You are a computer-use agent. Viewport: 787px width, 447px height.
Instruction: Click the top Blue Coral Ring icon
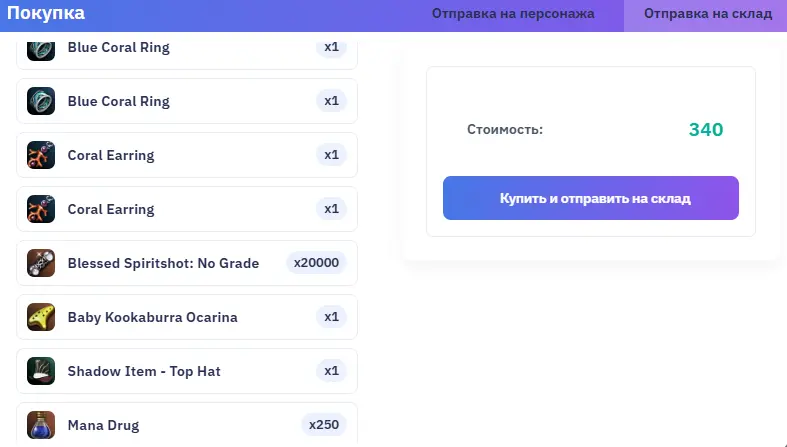point(41,48)
